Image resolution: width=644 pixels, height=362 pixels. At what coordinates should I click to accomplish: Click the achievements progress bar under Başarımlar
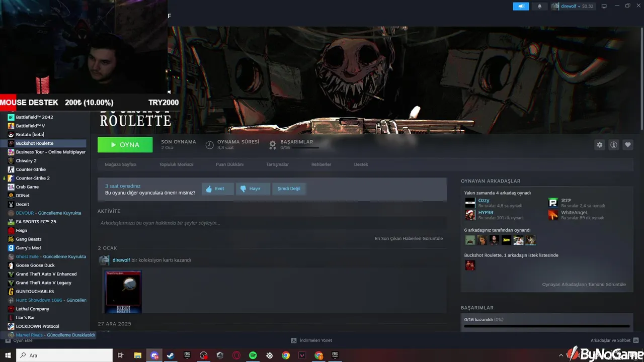547,326
